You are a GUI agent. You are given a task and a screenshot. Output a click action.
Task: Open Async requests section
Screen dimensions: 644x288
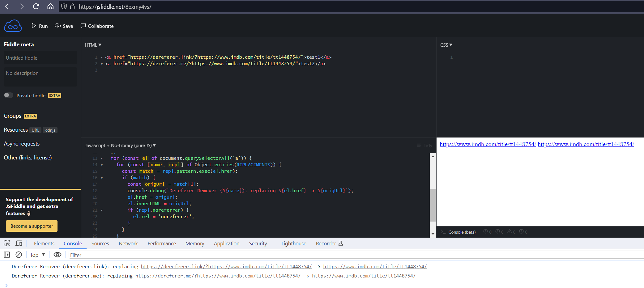pyautogui.click(x=22, y=144)
